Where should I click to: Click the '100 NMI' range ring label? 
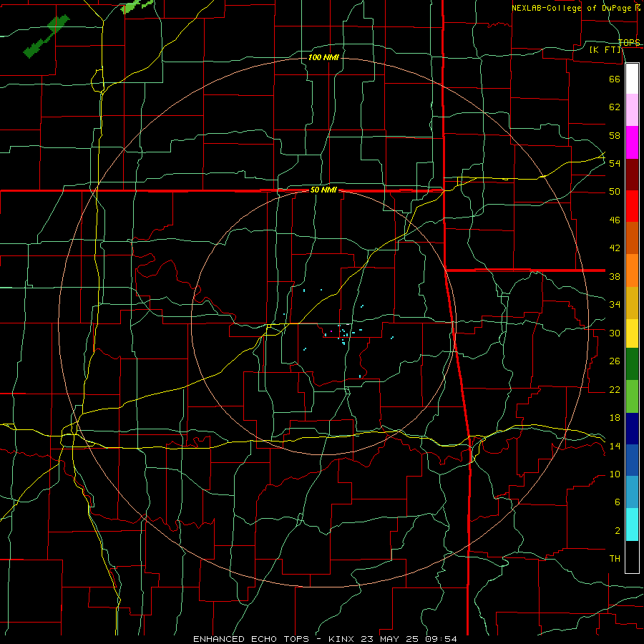[323, 57]
